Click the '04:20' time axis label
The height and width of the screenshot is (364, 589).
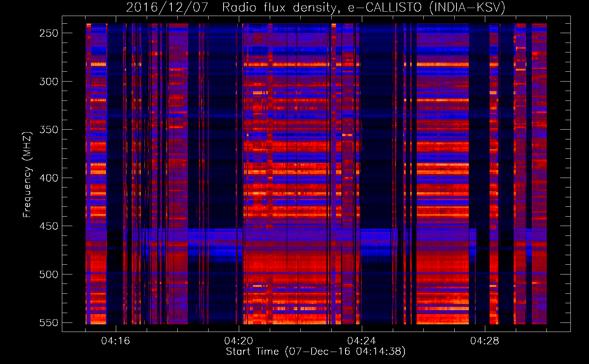[239, 341]
